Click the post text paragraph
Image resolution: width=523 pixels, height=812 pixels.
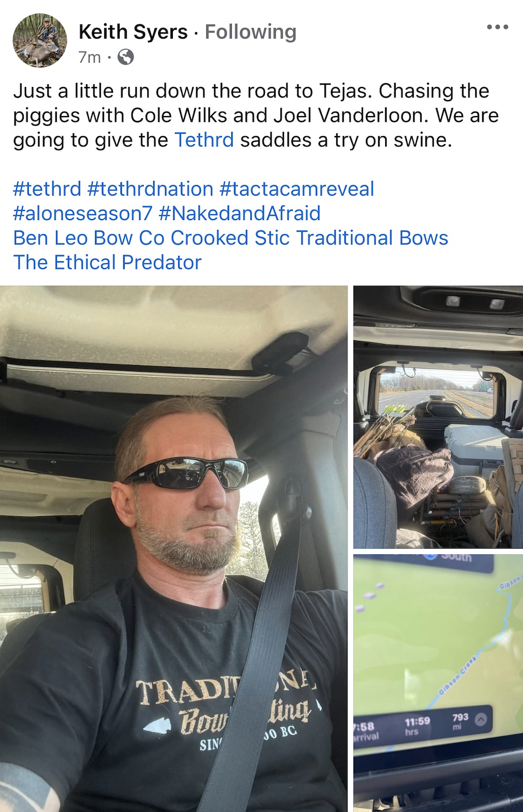click(x=256, y=116)
